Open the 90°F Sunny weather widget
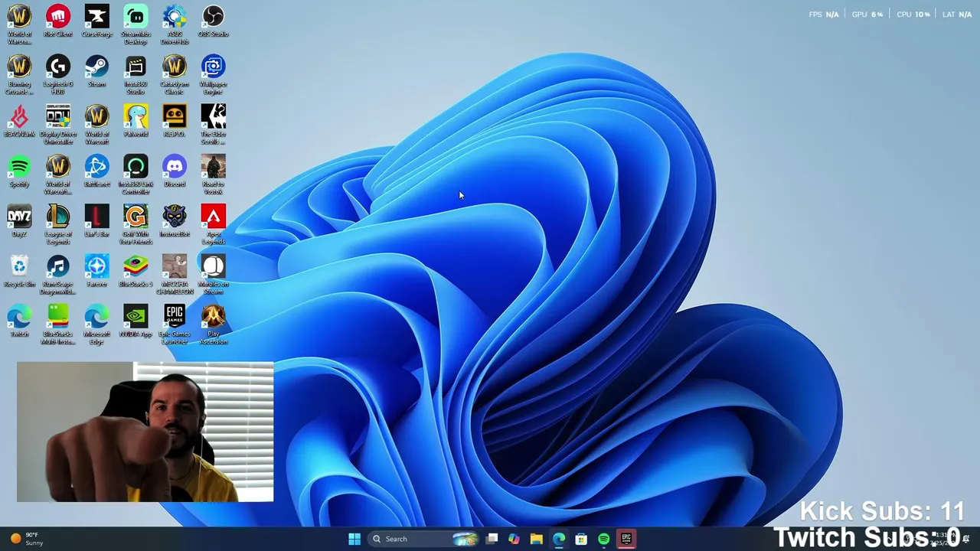980x551 pixels. point(27,539)
